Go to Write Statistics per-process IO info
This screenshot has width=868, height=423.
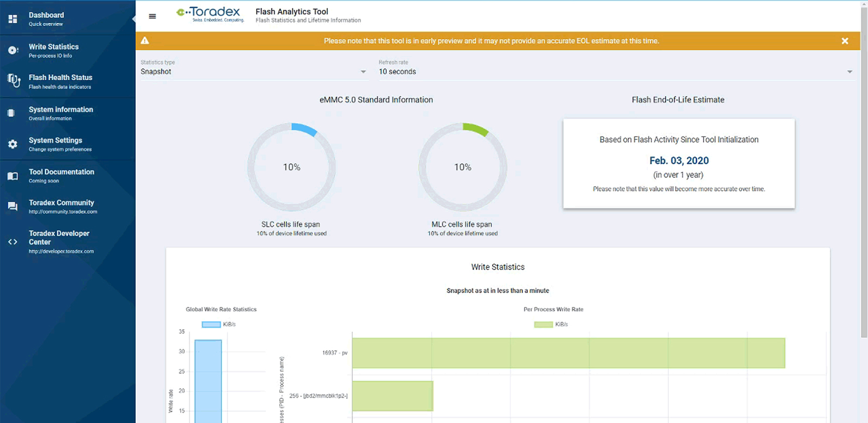(x=68, y=50)
